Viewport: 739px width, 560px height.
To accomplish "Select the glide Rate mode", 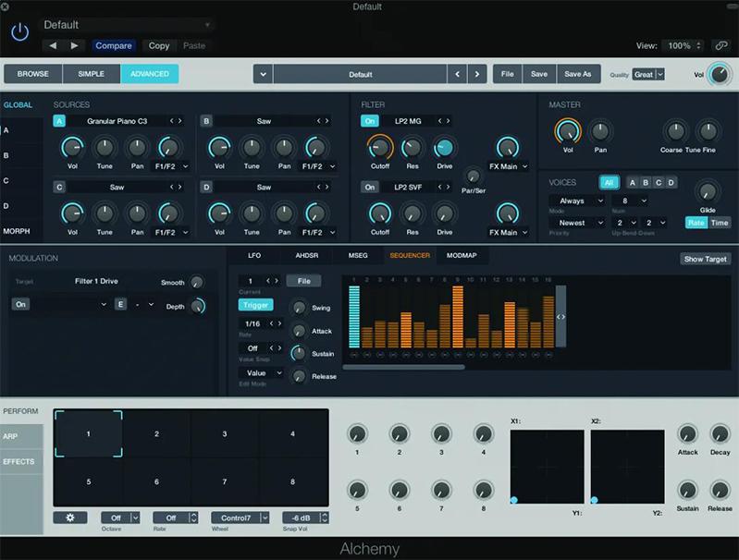I will click(x=696, y=223).
